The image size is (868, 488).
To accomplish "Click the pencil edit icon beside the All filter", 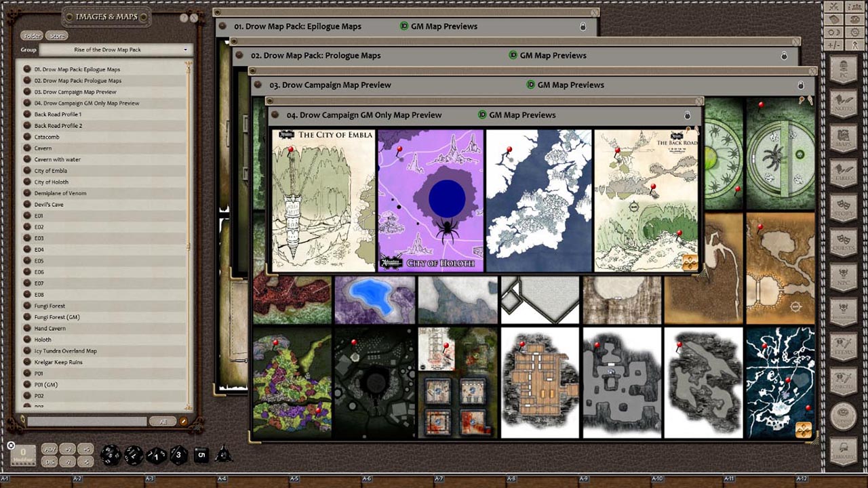I will [x=184, y=421].
